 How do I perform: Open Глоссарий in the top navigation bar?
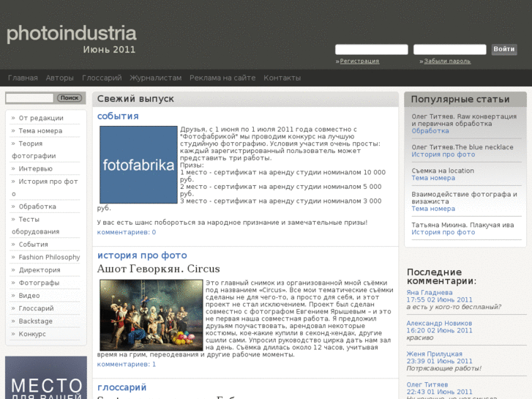coord(102,78)
